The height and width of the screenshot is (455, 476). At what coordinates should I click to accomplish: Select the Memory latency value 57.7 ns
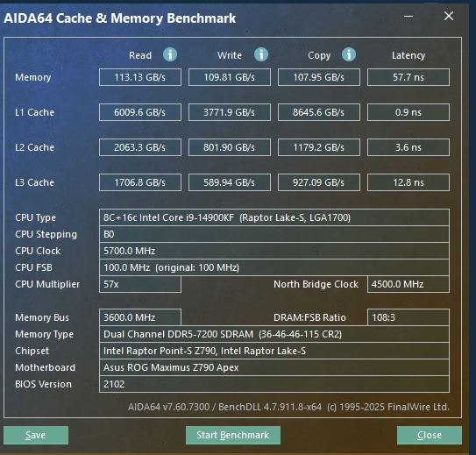tap(409, 77)
